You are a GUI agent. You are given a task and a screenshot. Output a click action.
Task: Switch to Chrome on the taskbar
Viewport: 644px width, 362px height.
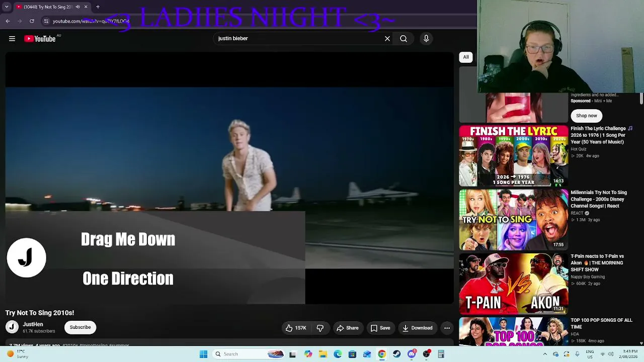382,354
